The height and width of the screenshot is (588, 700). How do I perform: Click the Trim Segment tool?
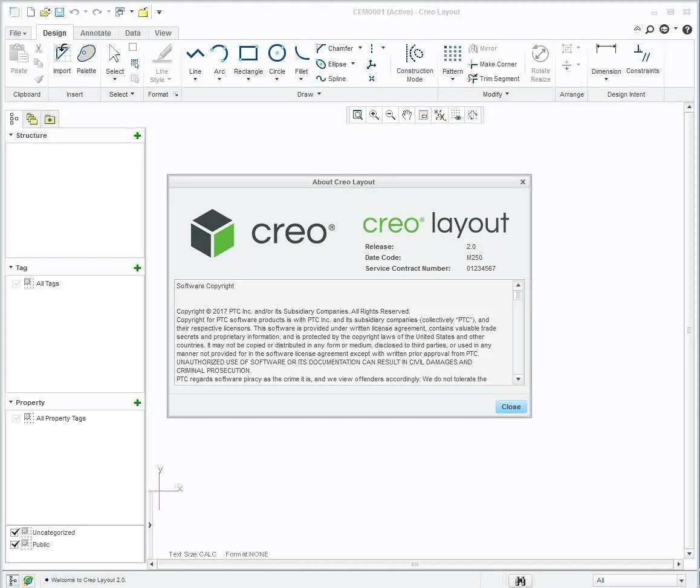pos(494,79)
